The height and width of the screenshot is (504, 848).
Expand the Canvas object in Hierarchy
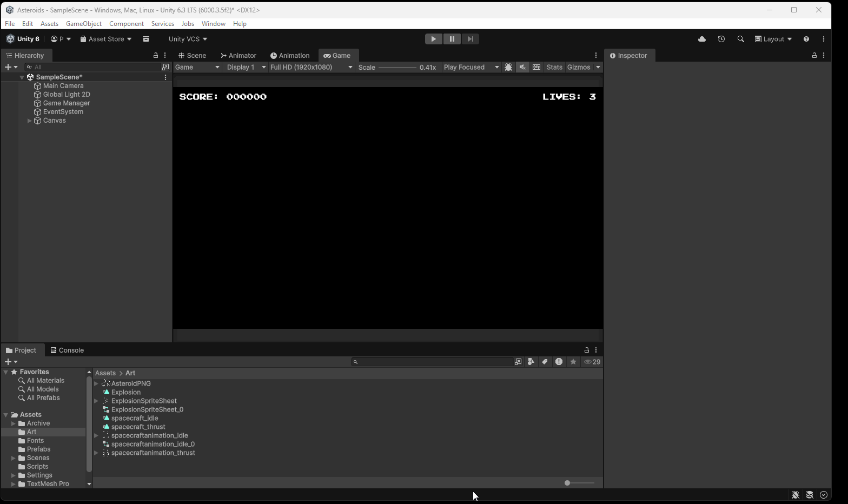pos(29,121)
